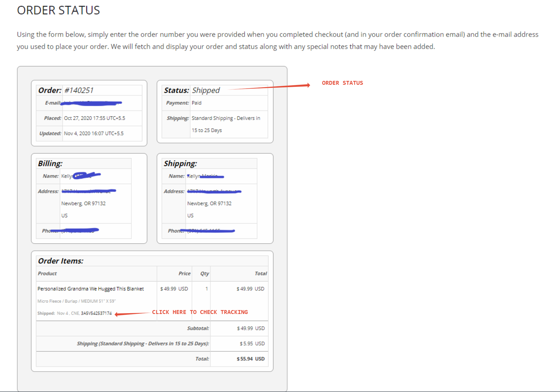Click the red ORDER STATUS annotation label
Viewport: 560px width, 392px height.
(342, 83)
